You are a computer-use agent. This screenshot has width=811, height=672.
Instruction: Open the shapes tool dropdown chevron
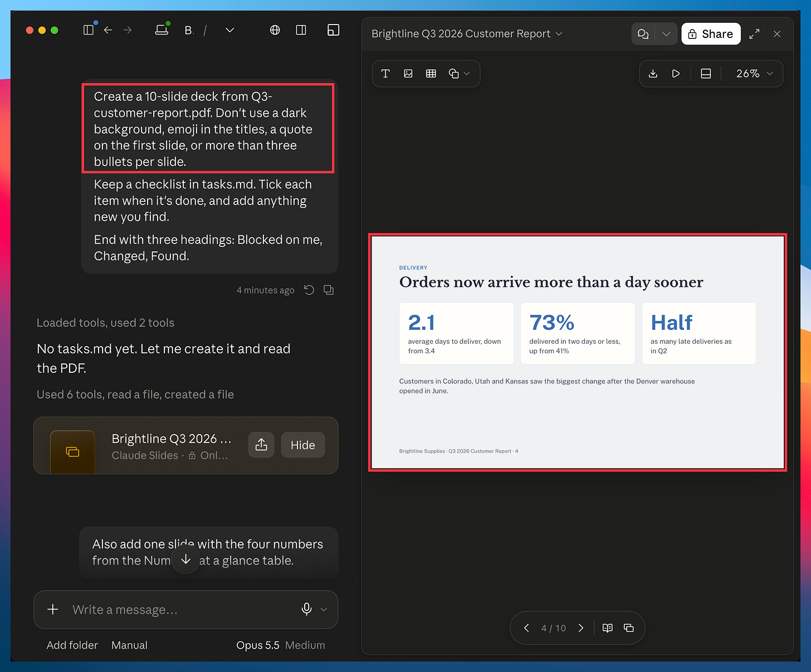click(x=467, y=74)
